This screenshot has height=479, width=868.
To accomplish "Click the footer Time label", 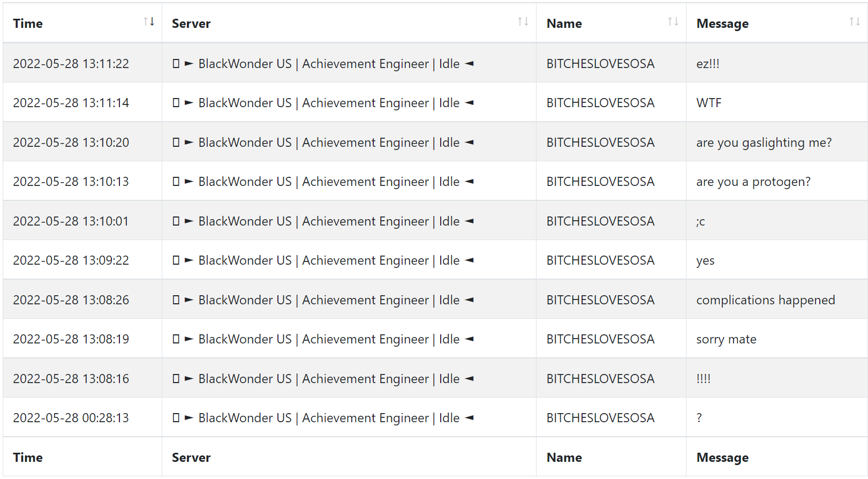I will click(28, 458).
